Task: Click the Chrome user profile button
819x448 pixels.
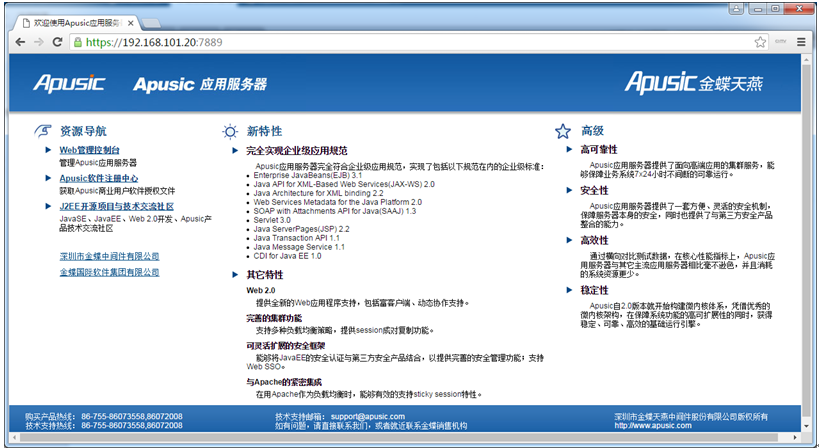Action: 736,8
